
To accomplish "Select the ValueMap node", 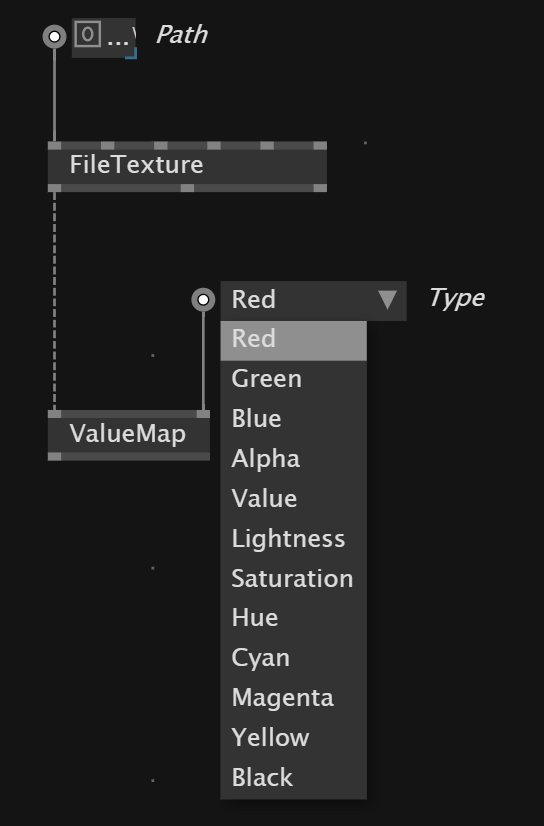I will tap(128, 435).
